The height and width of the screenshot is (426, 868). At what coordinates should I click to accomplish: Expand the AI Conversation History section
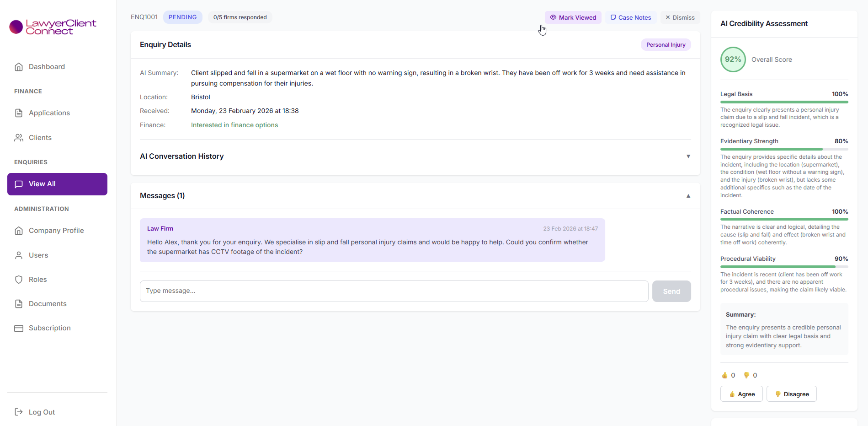pyautogui.click(x=688, y=156)
